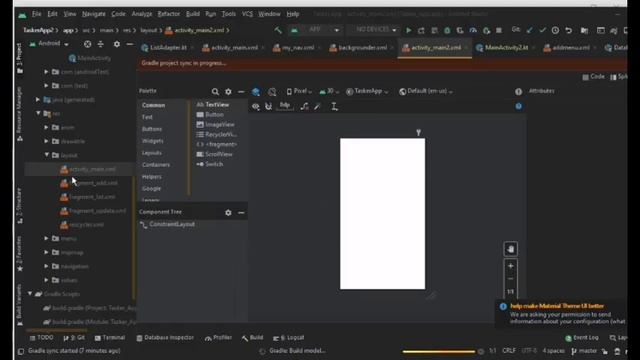This screenshot has height=360, width=640.
Task: Click the profiler gauge icon in toolbar
Action: [473, 30]
